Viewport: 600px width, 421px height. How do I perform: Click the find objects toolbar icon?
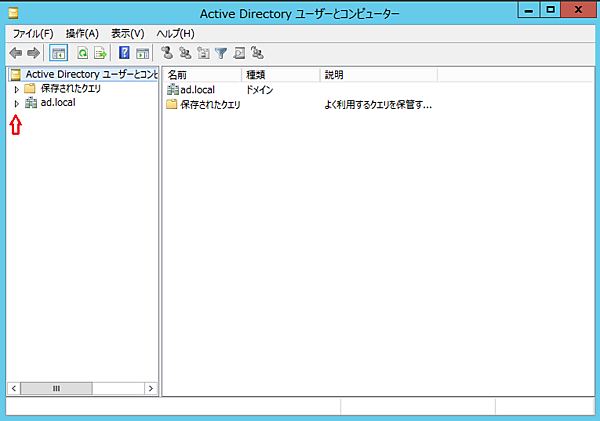(x=239, y=53)
